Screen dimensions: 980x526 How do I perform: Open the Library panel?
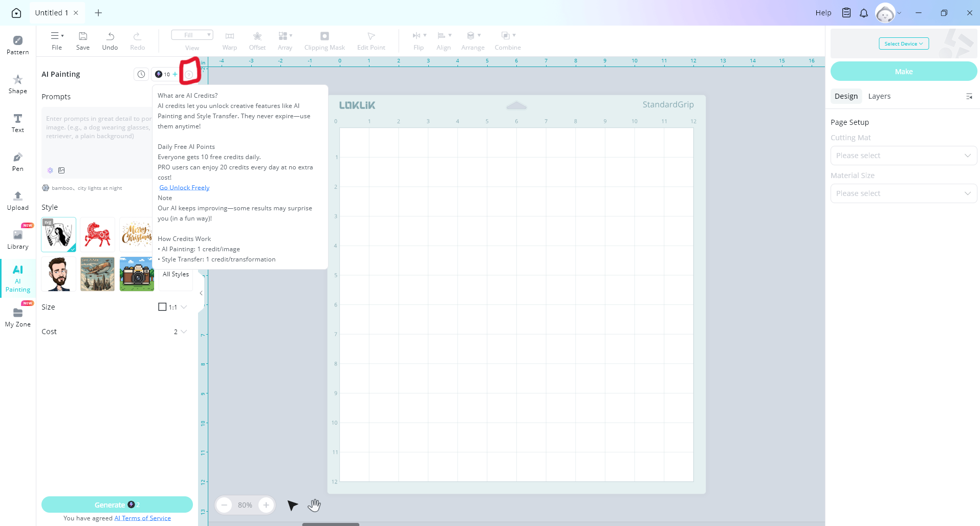[x=18, y=239]
